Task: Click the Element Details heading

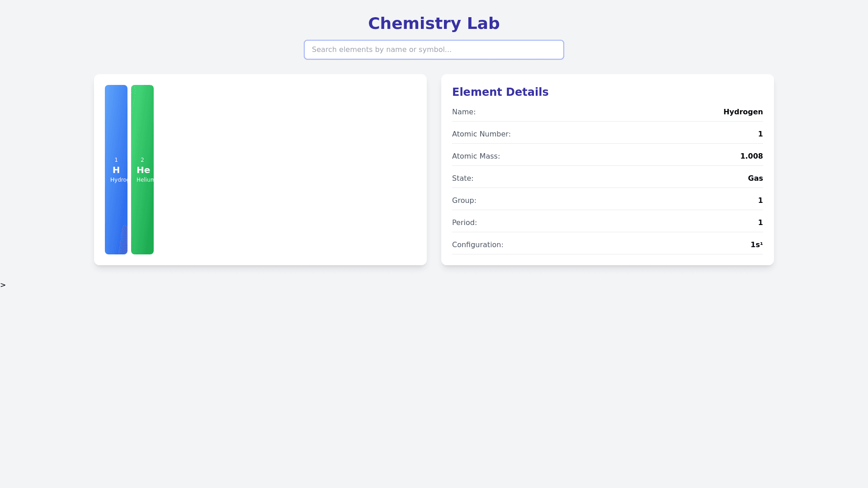Action: tap(500, 92)
